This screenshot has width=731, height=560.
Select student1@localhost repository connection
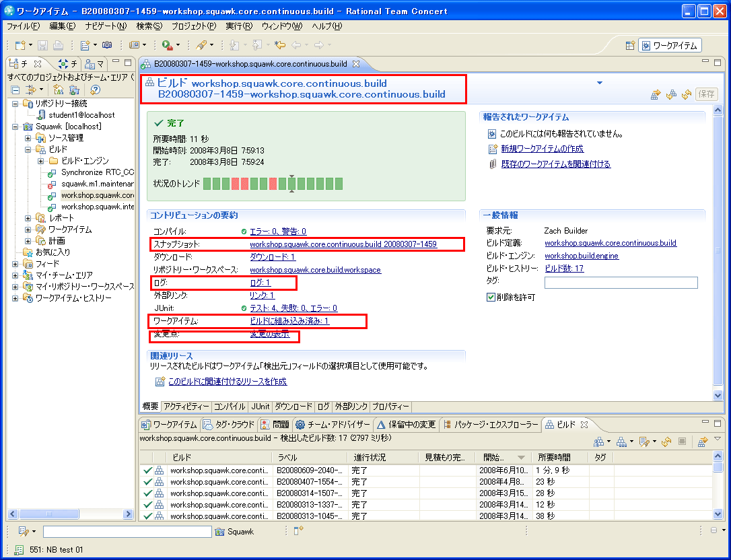click(81, 115)
